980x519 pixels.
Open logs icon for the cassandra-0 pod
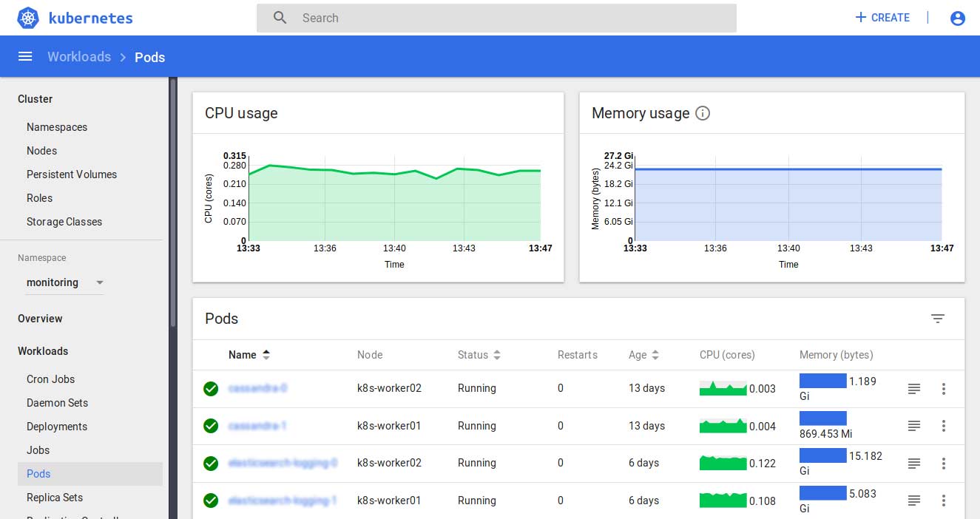pos(914,388)
